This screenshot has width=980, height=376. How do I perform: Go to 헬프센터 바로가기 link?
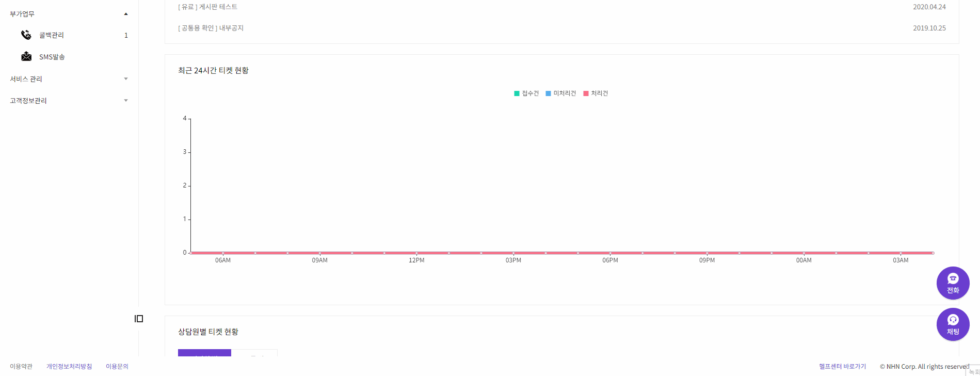pyautogui.click(x=843, y=366)
